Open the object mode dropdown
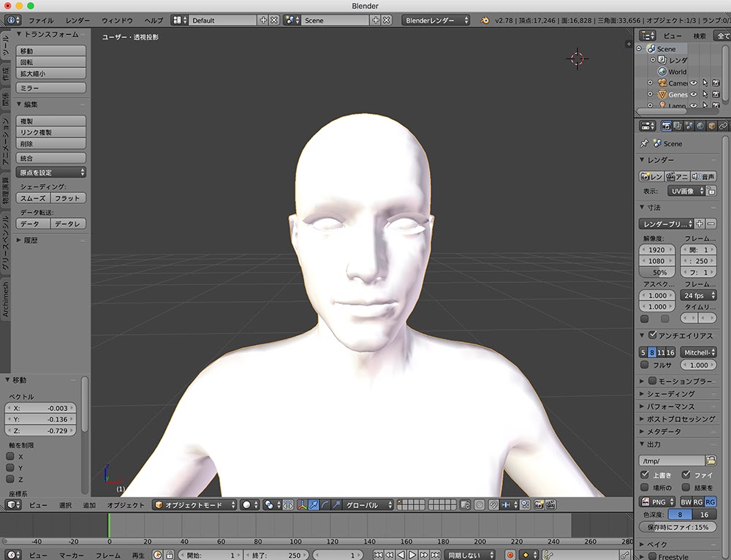Viewport: 731px width, 560px height. (194, 505)
